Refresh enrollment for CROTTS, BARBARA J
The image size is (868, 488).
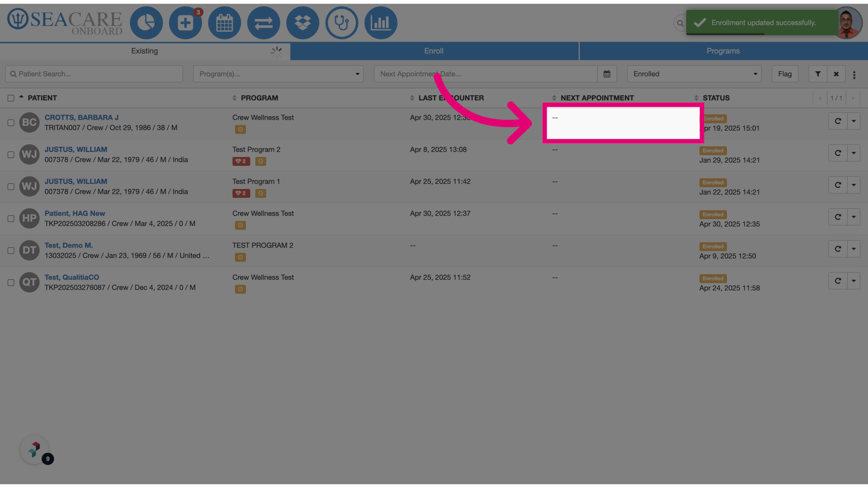pyautogui.click(x=838, y=121)
